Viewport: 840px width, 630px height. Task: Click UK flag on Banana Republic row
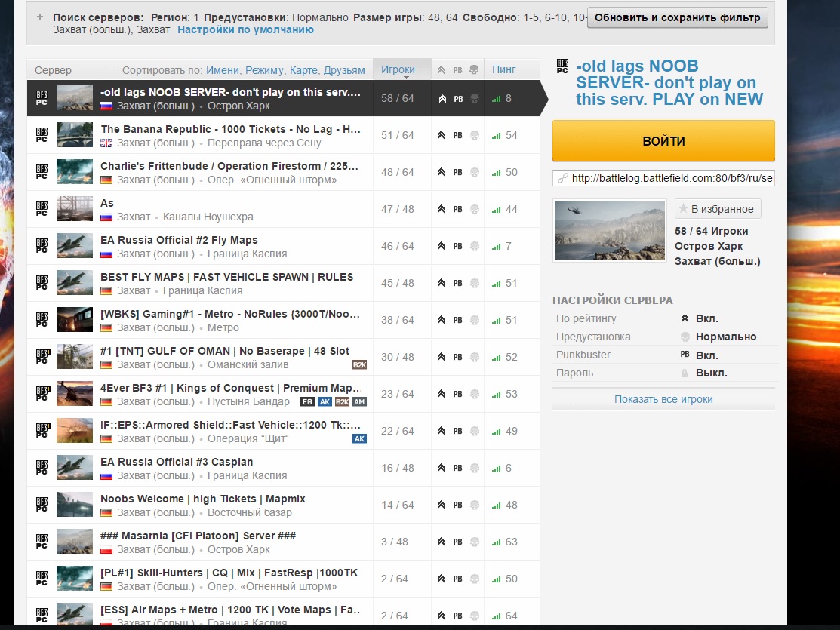pos(106,143)
